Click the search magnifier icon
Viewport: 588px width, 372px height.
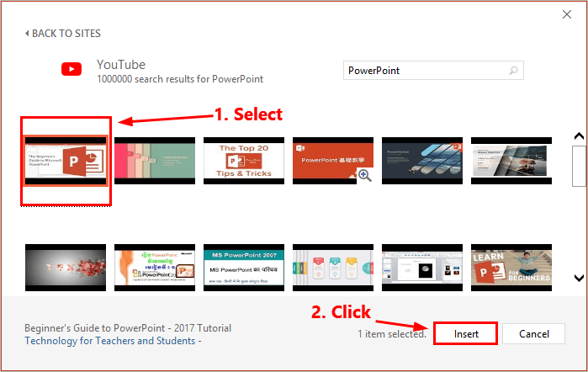coord(514,71)
